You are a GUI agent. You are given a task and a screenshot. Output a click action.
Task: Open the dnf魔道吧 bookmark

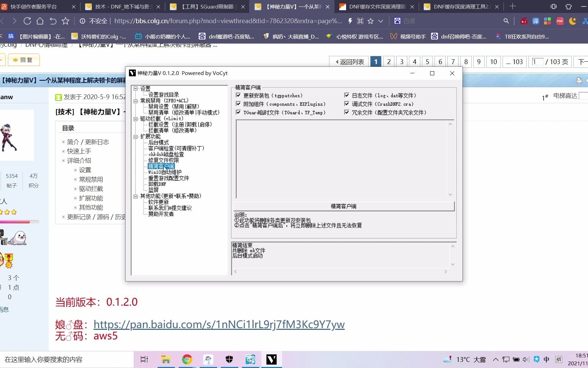(x=227, y=36)
